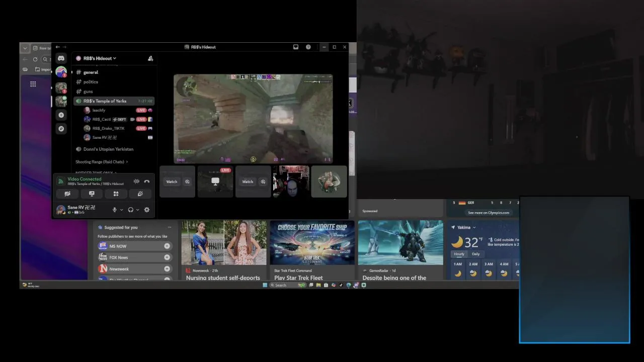Click the webcam participant tile

[291, 182]
